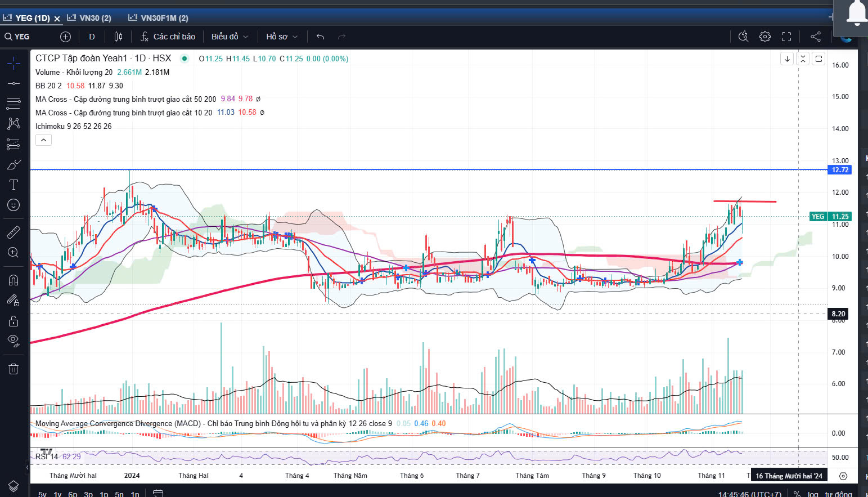Redo the last chart action

(x=341, y=37)
